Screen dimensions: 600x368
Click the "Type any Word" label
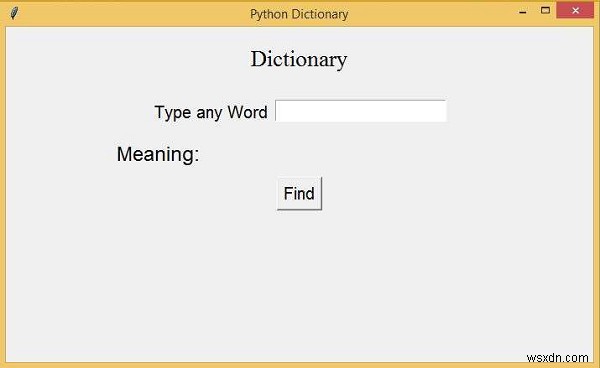211,112
